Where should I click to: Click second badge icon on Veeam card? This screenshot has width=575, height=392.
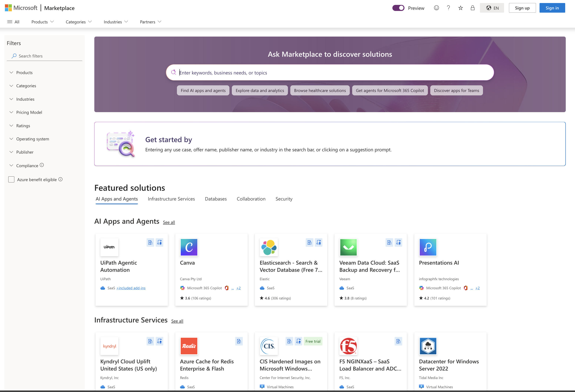(x=398, y=243)
